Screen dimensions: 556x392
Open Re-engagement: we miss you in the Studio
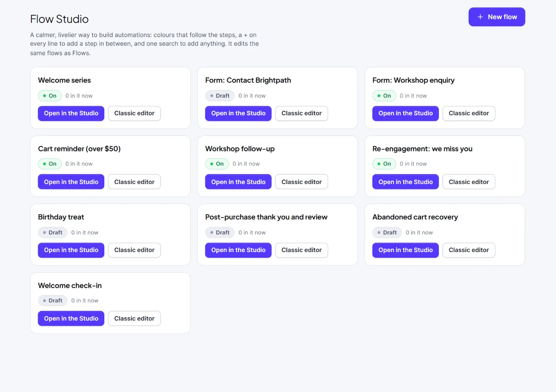[x=406, y=182]
